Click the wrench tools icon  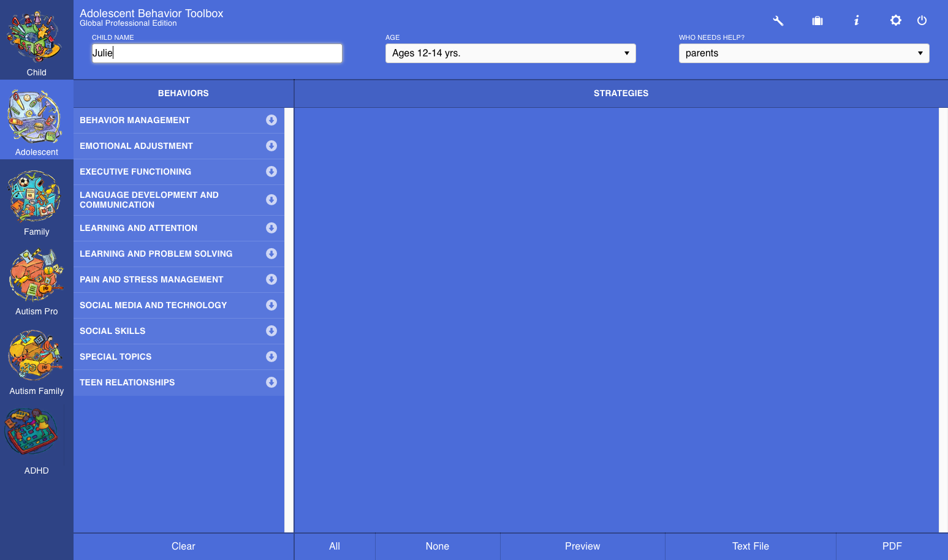(x=778, y=21)
